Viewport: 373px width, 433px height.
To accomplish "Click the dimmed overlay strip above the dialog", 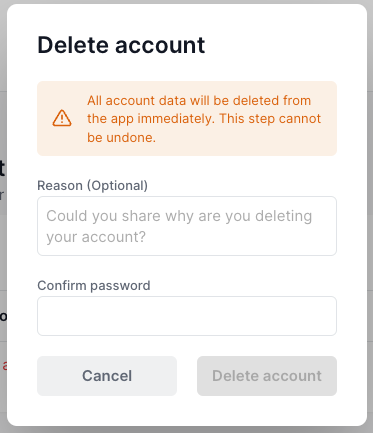I will pyautogui.click(x=187, y=2).
